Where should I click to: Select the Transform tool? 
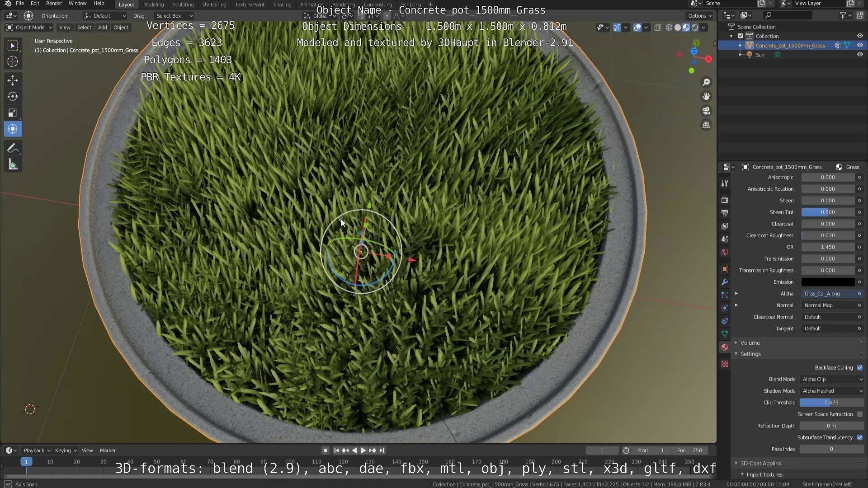coord(13,129)
